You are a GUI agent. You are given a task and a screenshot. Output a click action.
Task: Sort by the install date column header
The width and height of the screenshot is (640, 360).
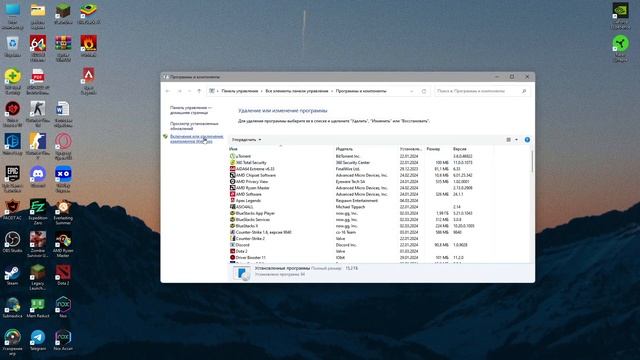(x=411, y=149)
